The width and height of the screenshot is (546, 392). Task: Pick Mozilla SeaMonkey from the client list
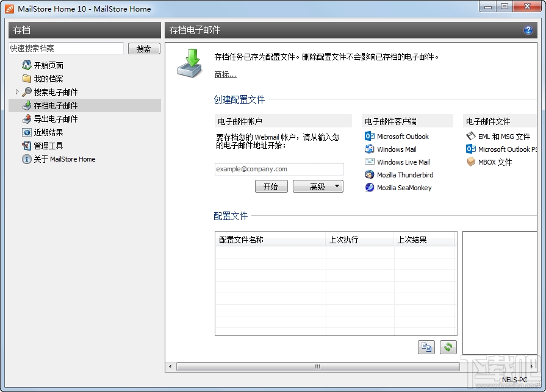click(x=403, y=188)
